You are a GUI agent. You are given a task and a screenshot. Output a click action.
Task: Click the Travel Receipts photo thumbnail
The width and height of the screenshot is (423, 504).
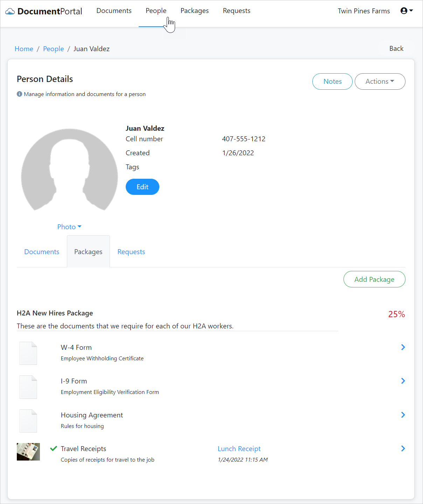click(x=28, y=452)
